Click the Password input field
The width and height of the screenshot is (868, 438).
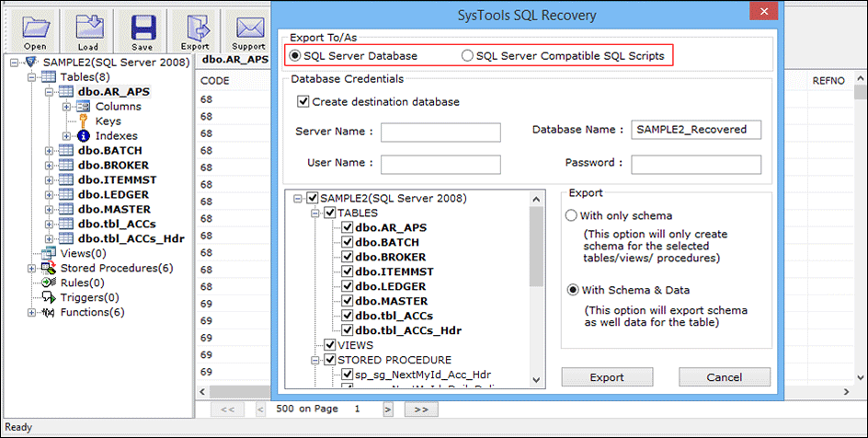tap(696, 165)
